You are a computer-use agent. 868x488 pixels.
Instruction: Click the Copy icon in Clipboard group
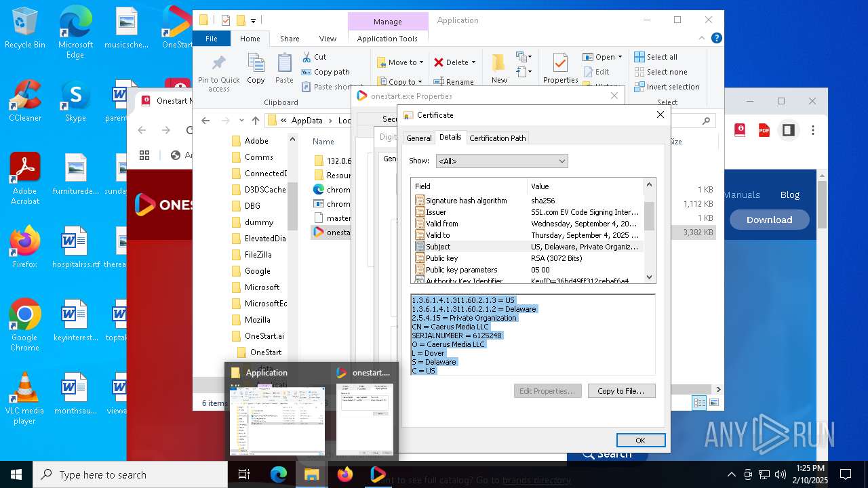pos(256,69)
